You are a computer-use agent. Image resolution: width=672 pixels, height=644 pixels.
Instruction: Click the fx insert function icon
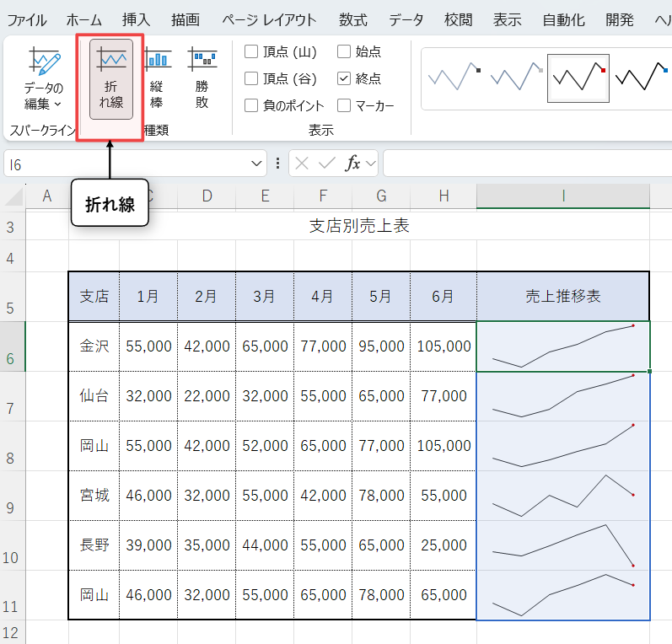click(x=352, y=164)
